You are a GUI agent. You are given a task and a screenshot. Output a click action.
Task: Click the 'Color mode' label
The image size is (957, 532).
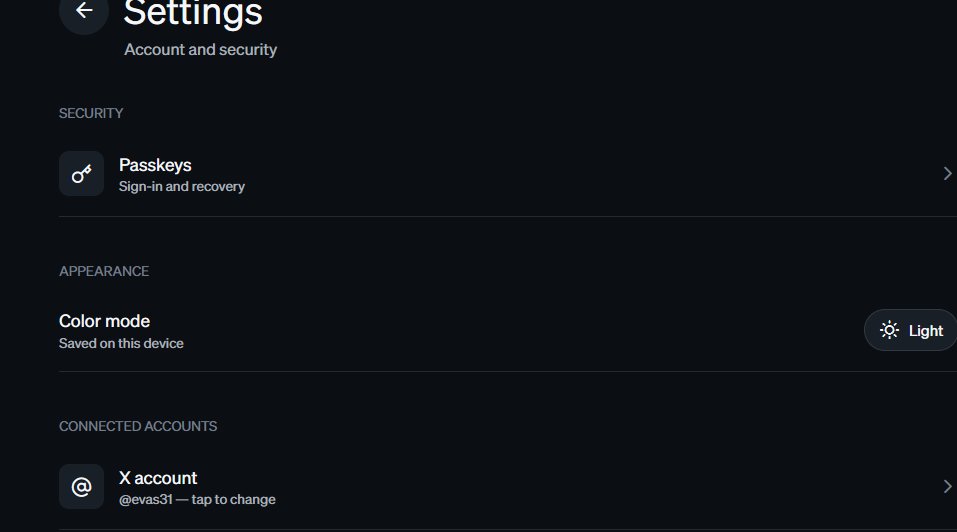click(x=104, y=321)
